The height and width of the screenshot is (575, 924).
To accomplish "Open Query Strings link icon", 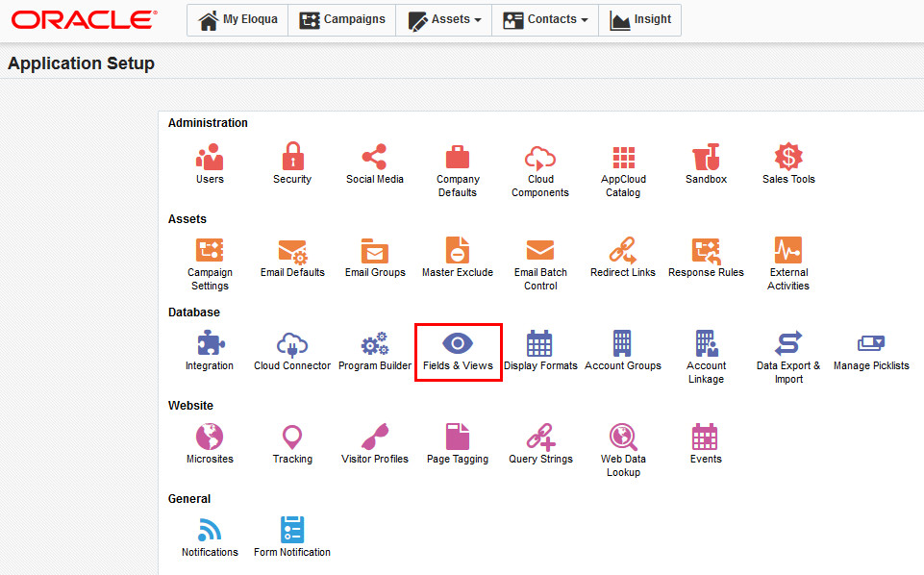I will tap(540, 437).
